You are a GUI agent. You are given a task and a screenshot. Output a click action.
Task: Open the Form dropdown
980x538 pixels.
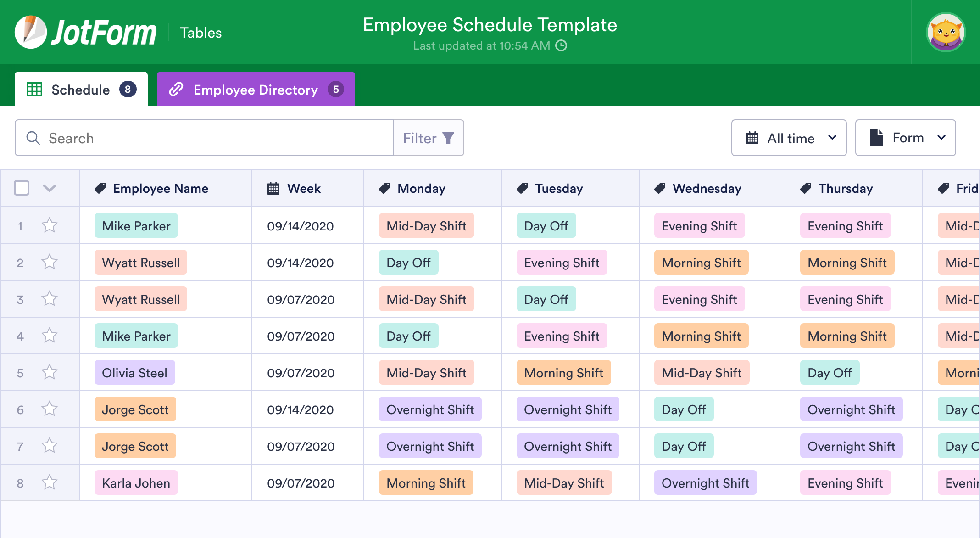click(905, 138)
